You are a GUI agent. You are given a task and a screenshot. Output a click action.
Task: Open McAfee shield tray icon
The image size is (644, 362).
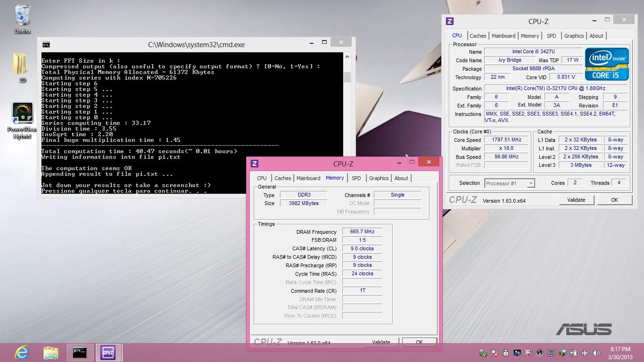coord(528,353)
